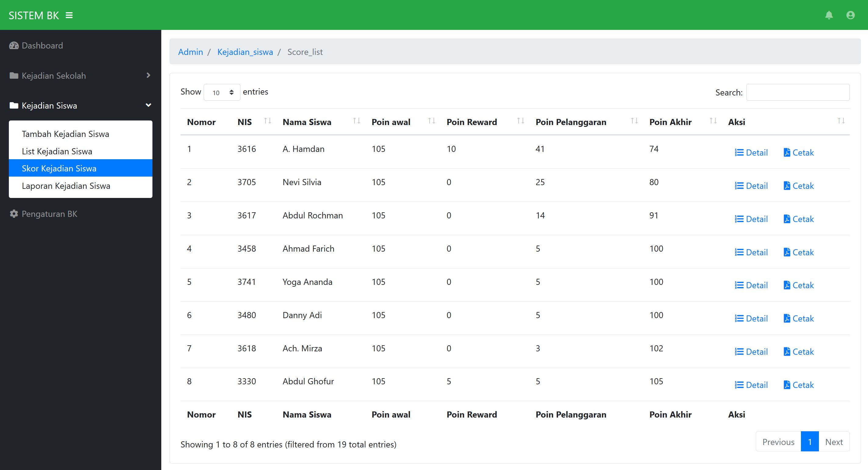Click NIS value 3330

[247, 381]
